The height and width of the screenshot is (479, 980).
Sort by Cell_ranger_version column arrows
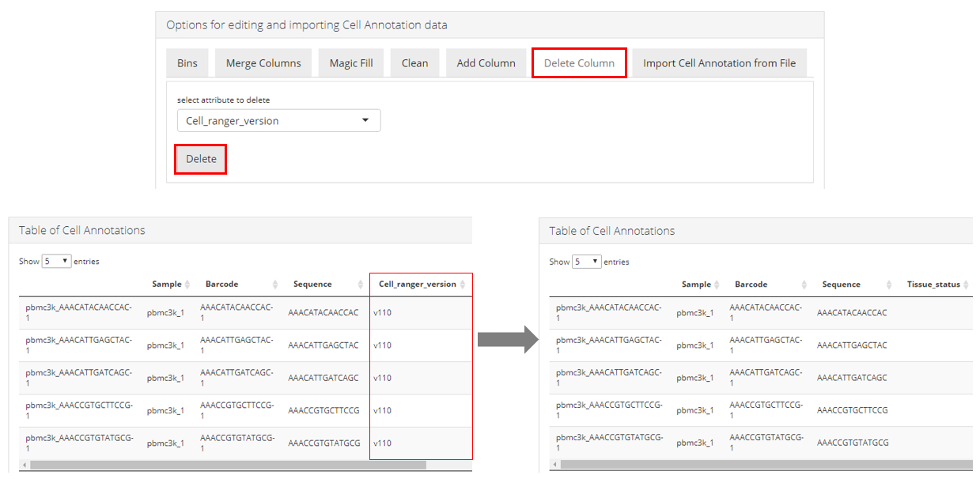[464, 285]
